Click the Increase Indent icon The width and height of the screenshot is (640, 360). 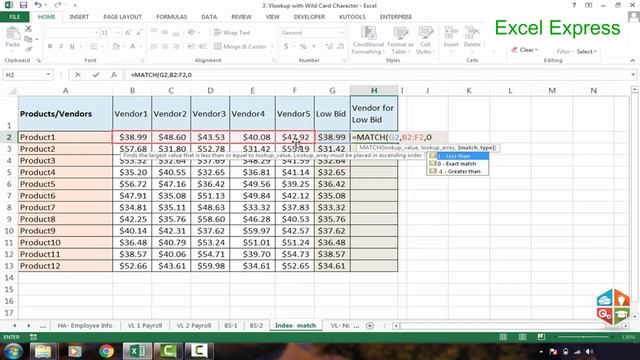pos(202,47)
